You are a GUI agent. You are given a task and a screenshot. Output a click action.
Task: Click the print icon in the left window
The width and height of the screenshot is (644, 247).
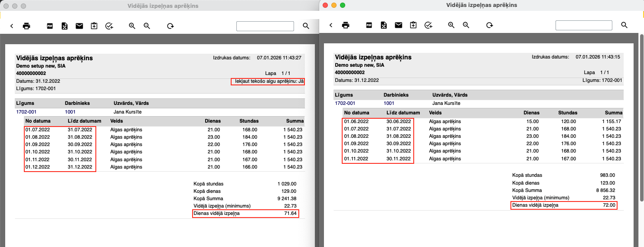click(26, 26)
